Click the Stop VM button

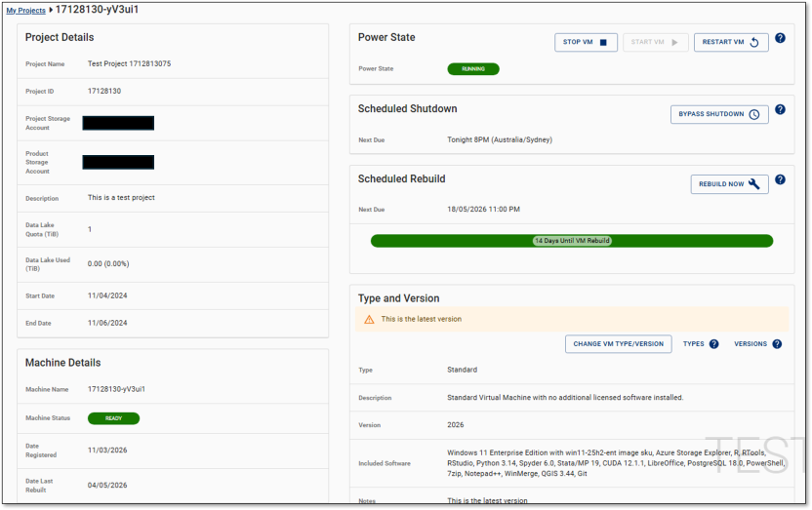(x=586, y=42)
